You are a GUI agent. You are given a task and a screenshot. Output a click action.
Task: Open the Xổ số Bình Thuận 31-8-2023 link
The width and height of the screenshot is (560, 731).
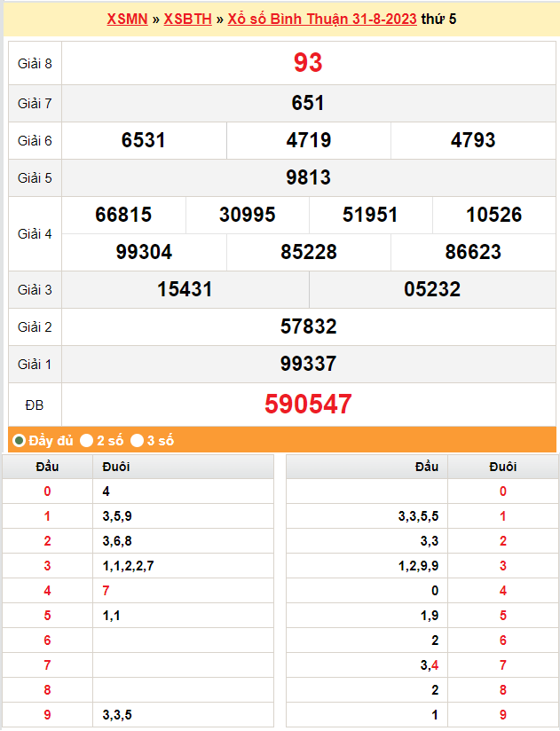(322, 19)
